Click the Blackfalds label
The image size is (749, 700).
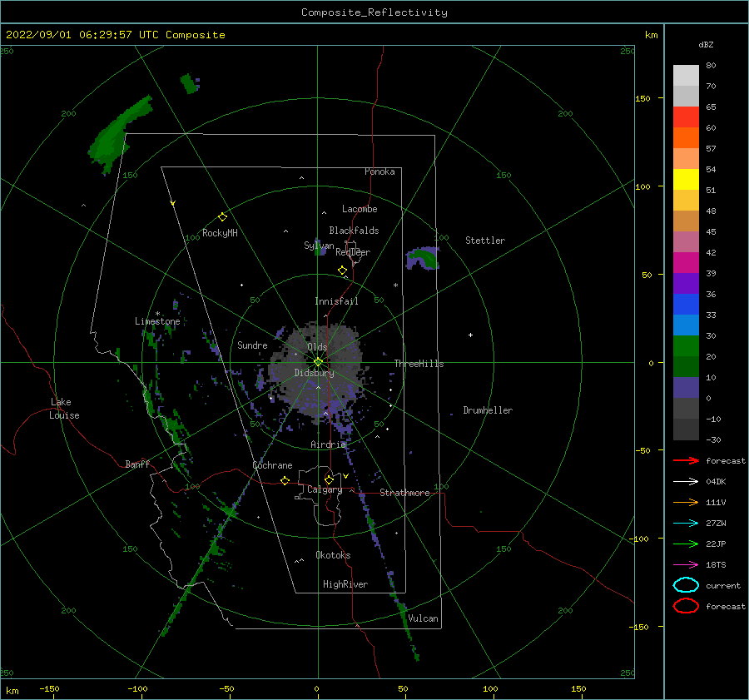(354, 231)
